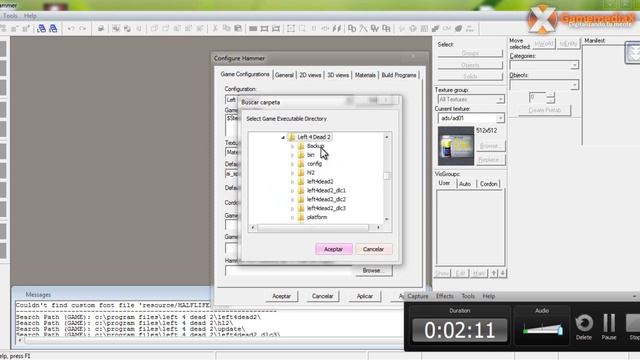Move visgroup down with the down arrow
The image size is (640, 360).
pos(503,273)
